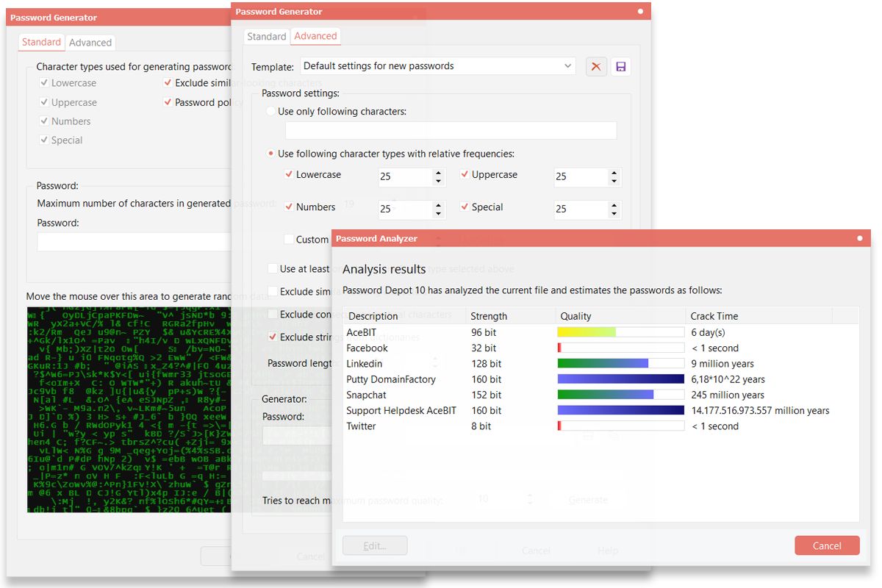Click the Linkedin green-blue quality bar
The height and width of the screenshot is (588, 882).
click(603, 364)
